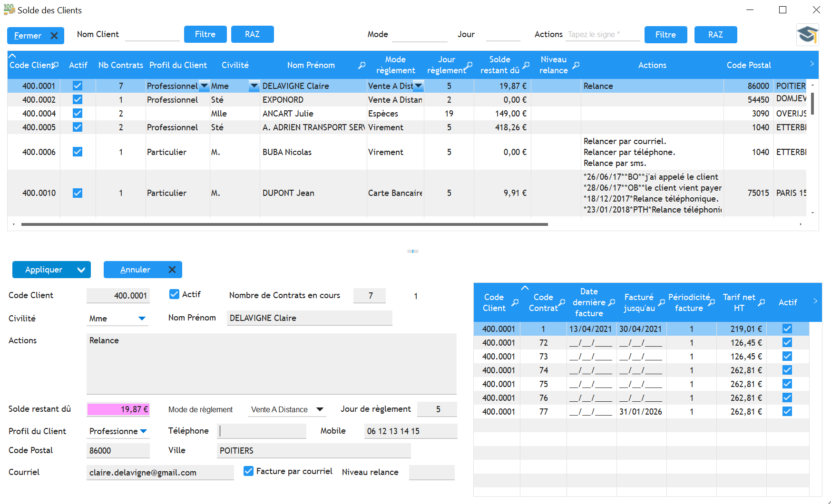The image size is (831, 504).
Task: Click the Actions text area containing Relance
Action: (272, 364)
